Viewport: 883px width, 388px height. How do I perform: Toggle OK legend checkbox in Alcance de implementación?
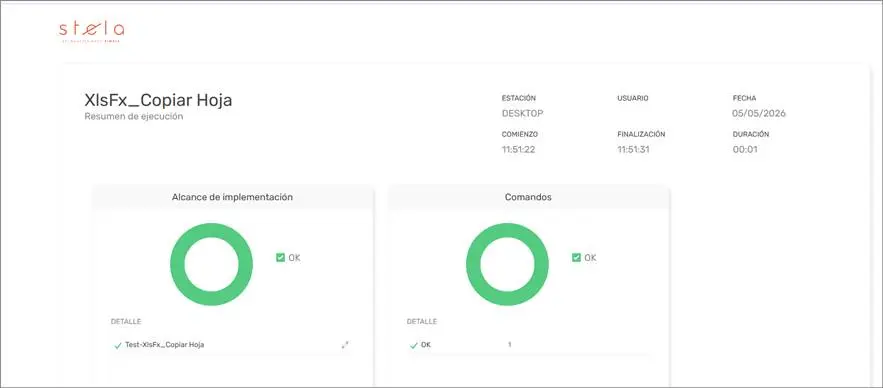pyautogui.click(x=280, y=257)
